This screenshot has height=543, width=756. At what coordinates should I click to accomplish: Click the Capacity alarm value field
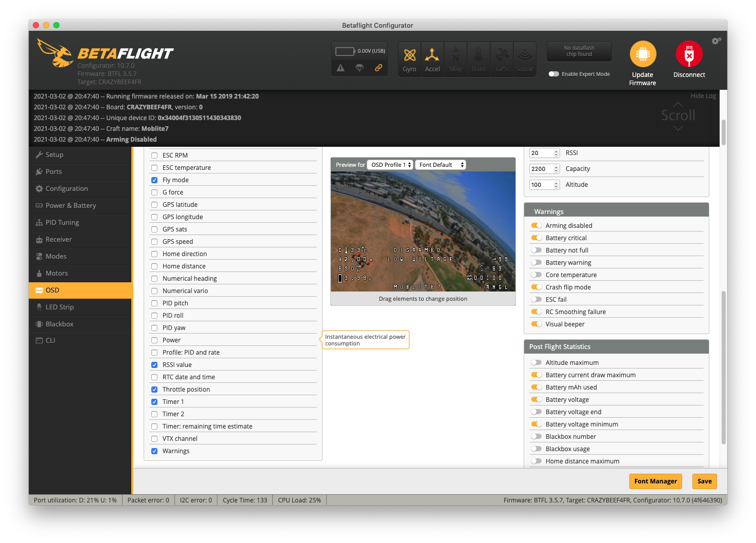tap(544, 169)
